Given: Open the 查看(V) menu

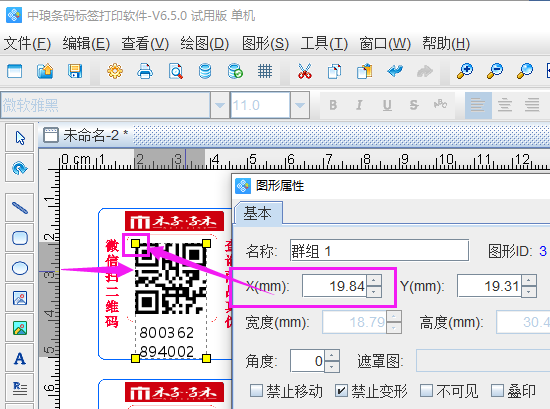Looking at the screenshot, I should click(145, 43).
